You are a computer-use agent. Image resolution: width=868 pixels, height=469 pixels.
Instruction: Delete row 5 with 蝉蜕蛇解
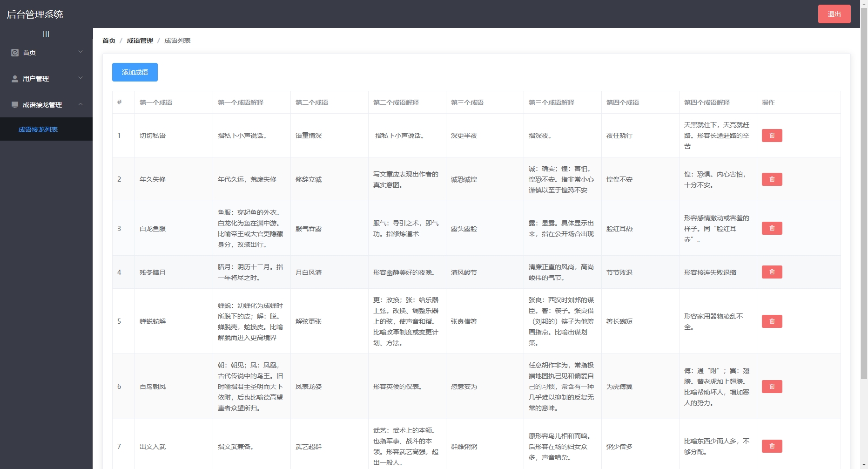(x=772, y=321)
